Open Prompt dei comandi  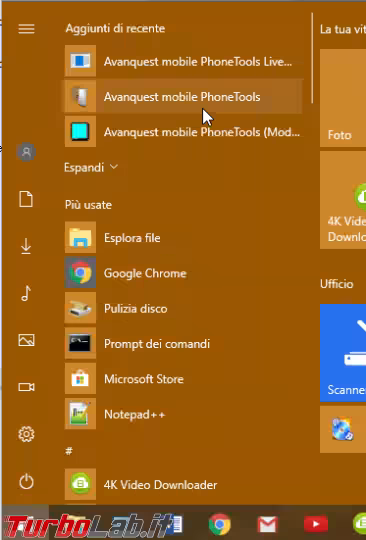[182, 344]
